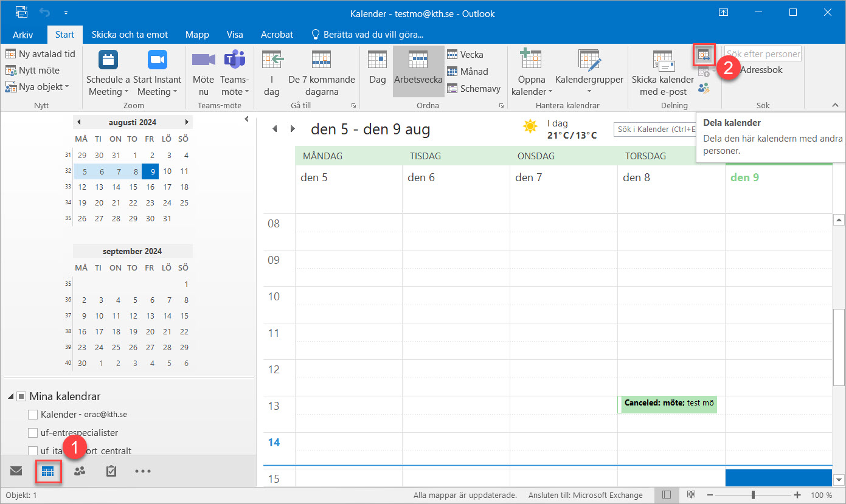Switch to reading view in status bar
This screenshot has height=504, width=846.
pyautogui.click(x=692, y=495)
